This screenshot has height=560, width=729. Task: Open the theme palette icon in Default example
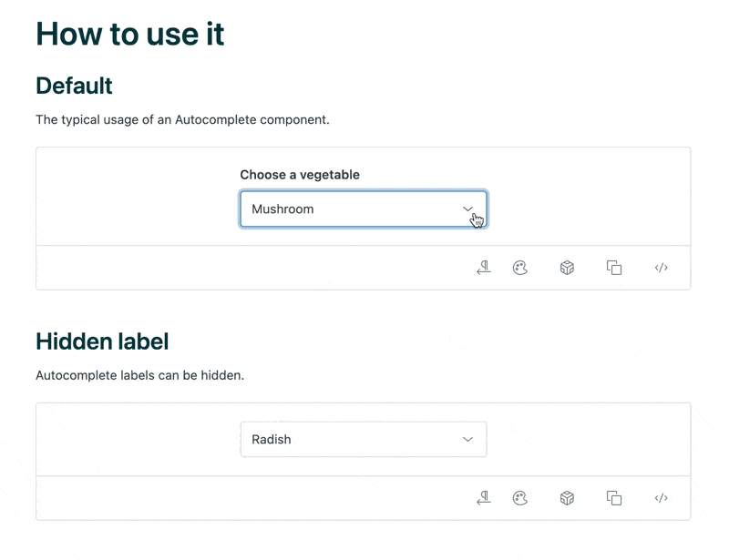[519, 268]
